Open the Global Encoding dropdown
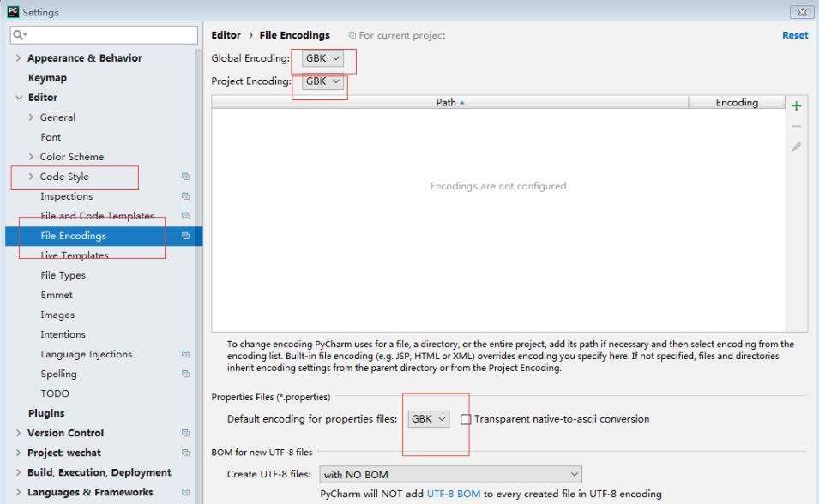 pyautogui.click(x=322, y=58)
